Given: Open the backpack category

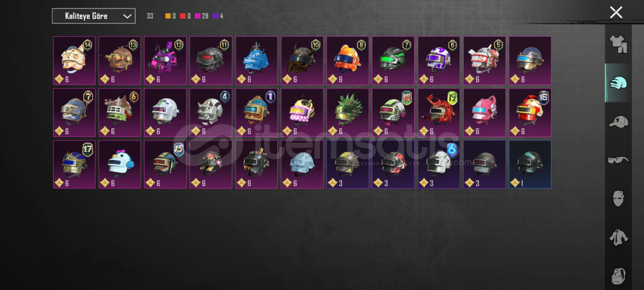Looking at the screenshot, I should pos(619,276).
